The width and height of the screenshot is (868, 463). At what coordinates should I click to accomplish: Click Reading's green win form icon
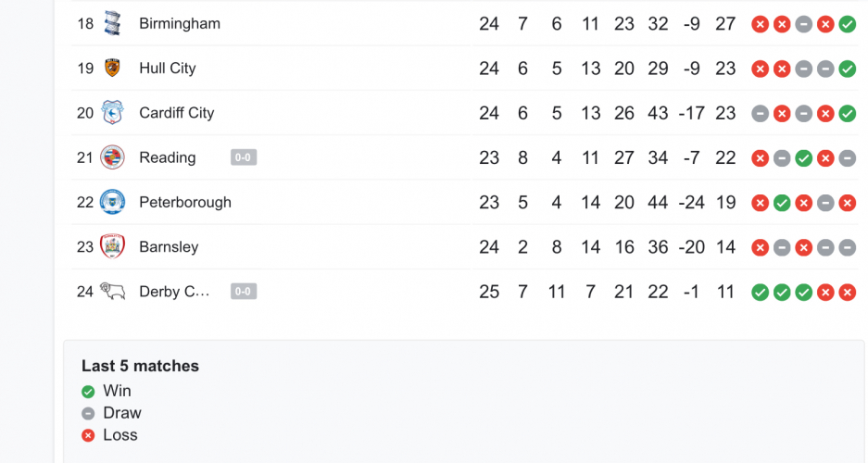[x=803, y=158]
